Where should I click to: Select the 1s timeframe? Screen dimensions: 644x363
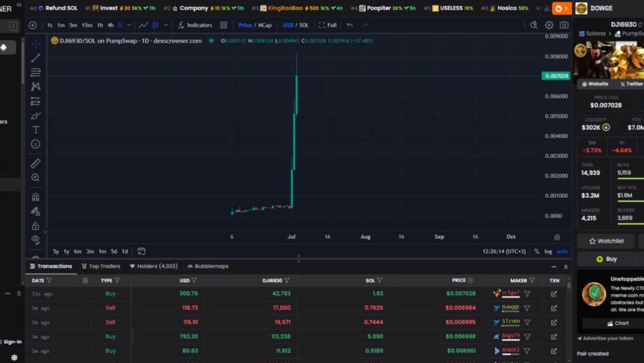(x=50, y=25)
